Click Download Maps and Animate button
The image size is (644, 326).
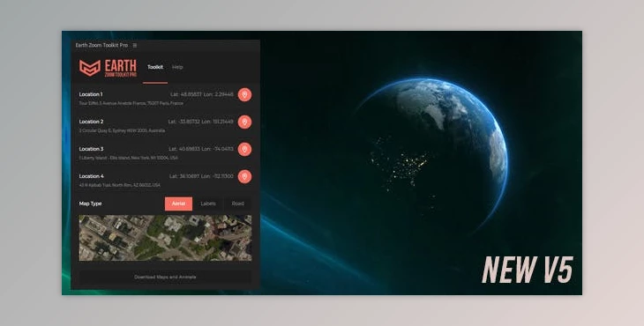point(165,278)
